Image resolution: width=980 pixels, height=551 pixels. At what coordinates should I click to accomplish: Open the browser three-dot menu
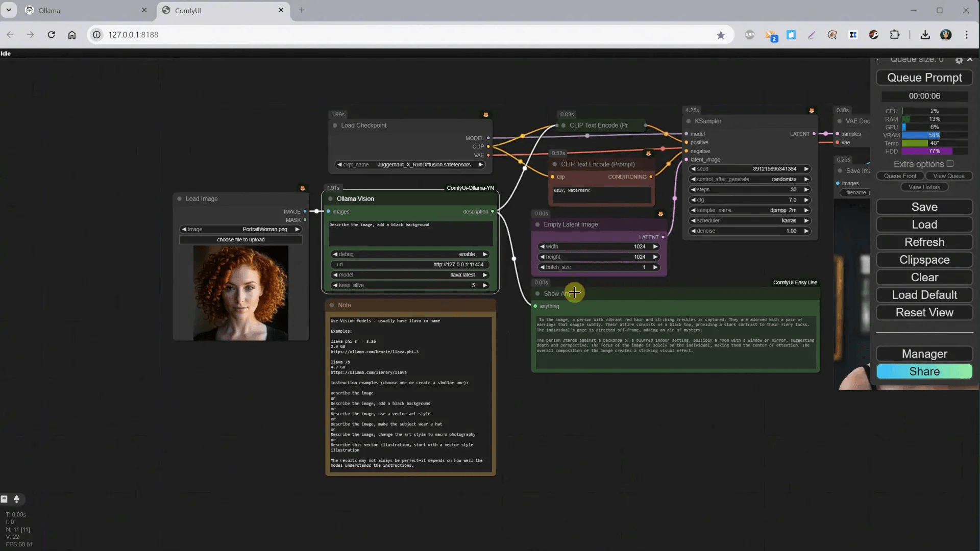coord(966,35)
